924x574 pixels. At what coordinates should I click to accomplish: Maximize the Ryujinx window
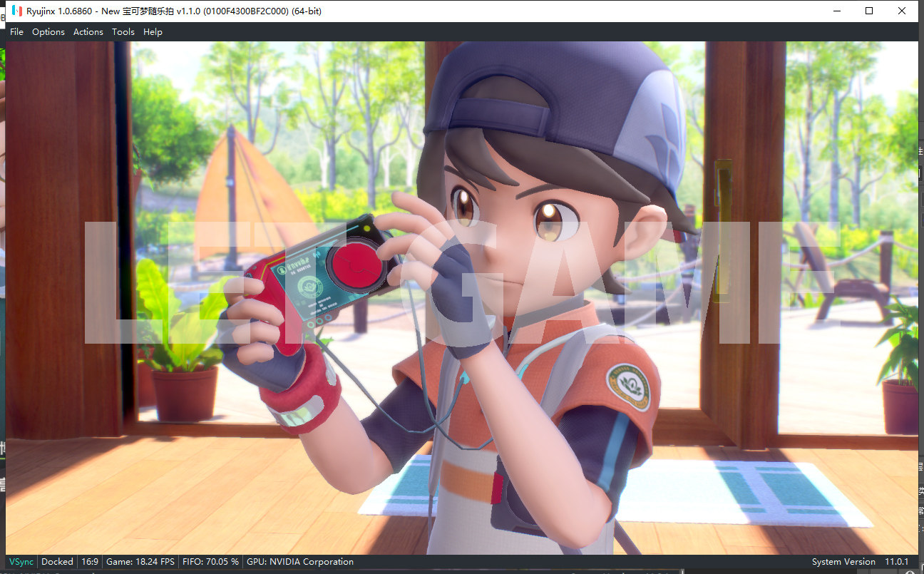point(869,11)
